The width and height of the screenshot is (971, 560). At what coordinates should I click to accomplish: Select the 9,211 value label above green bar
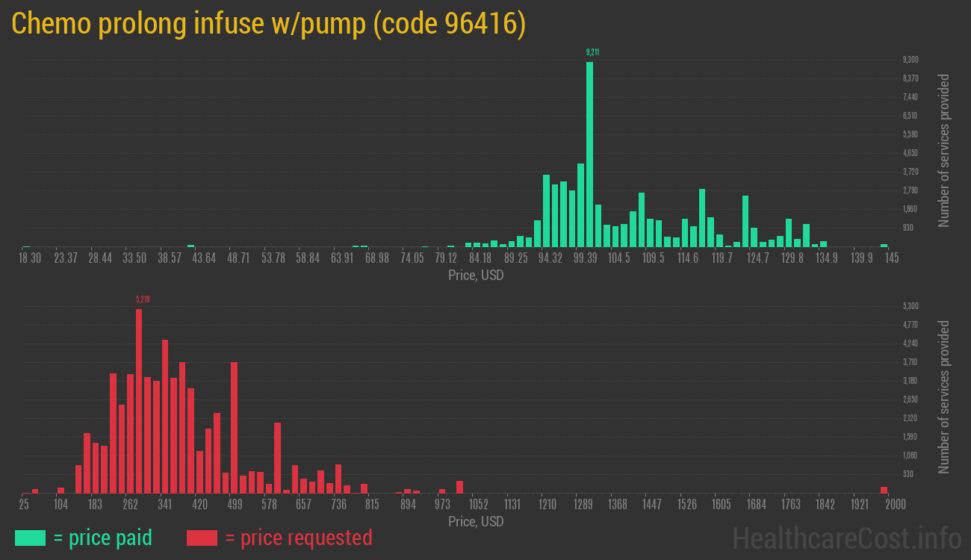(592, 52)
